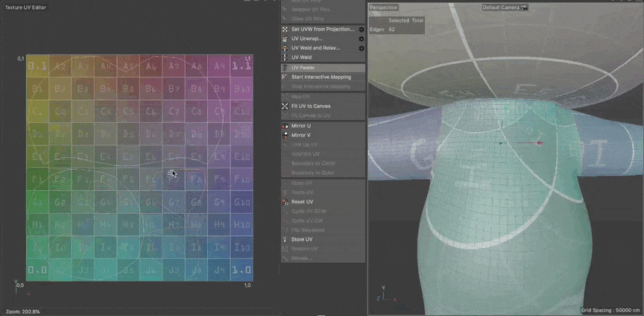Select the Fit Canvas to UV entry
Image resolution: width=644 pixels, height=316 pixels.
click(323, 116)
